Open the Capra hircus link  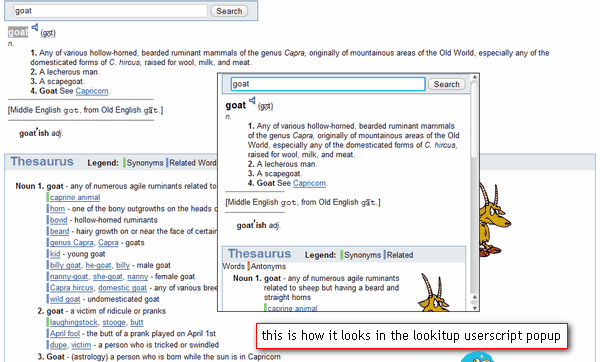pyautogui.click(x=72, y=288)
